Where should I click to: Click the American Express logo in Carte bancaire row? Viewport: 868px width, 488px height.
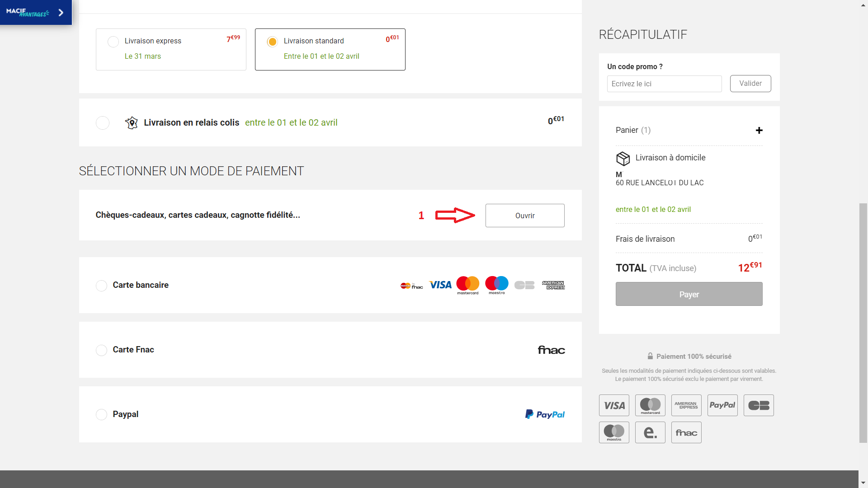tap(553, 285)
